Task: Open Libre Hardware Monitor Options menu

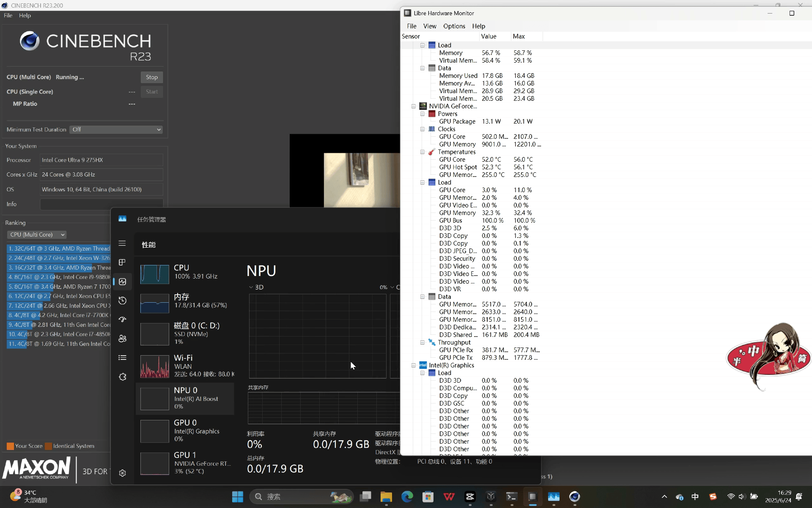Action: (454, 26)
